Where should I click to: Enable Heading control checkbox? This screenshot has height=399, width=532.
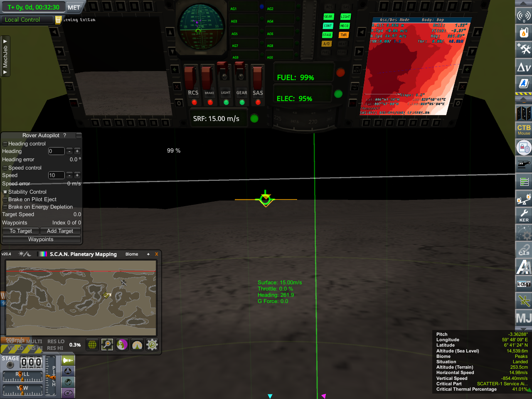pos(5,144)
